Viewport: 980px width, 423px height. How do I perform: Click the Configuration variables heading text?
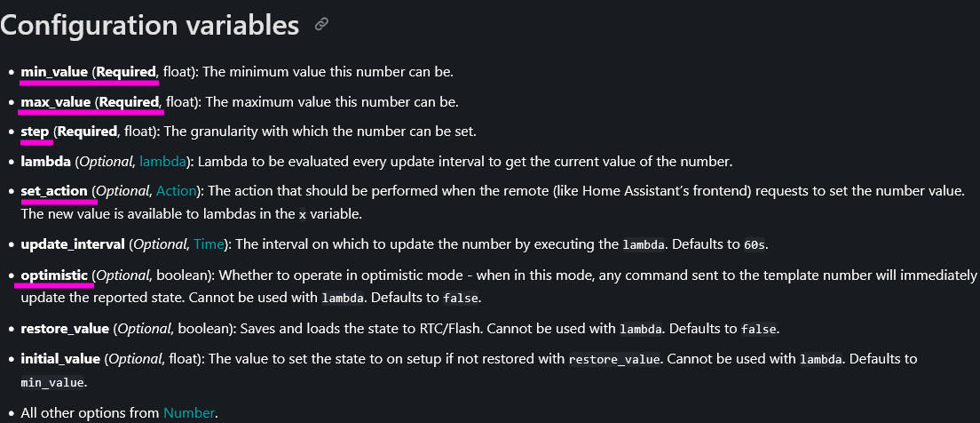click(149, 25)
